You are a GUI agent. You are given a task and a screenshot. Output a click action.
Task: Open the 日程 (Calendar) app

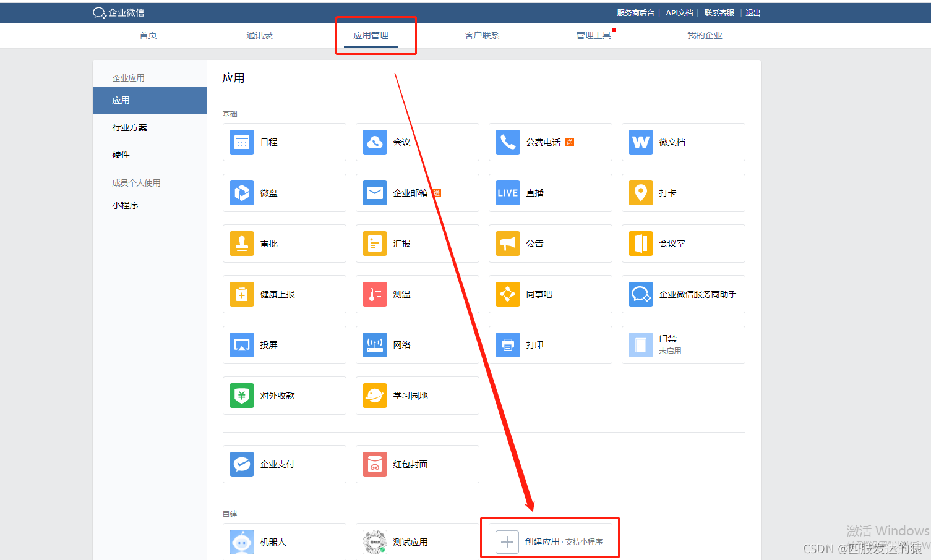coord(284,142)
